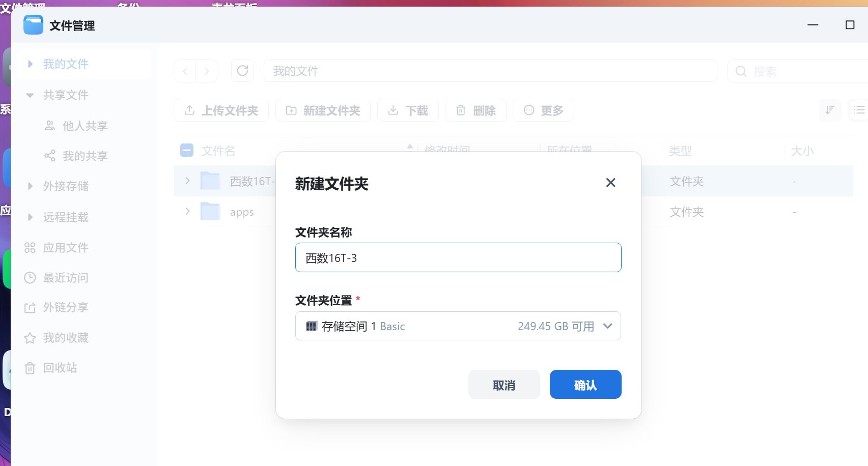Click the storage volume icon in dropdown
The image size is (868, 466).
(x=312, y=326)
